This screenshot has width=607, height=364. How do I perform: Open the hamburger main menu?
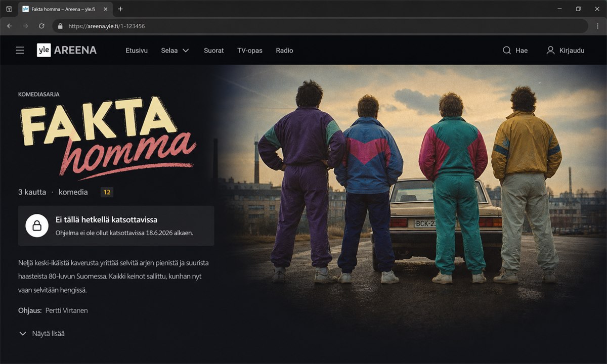pyautogui.click(x=20, y=50)
